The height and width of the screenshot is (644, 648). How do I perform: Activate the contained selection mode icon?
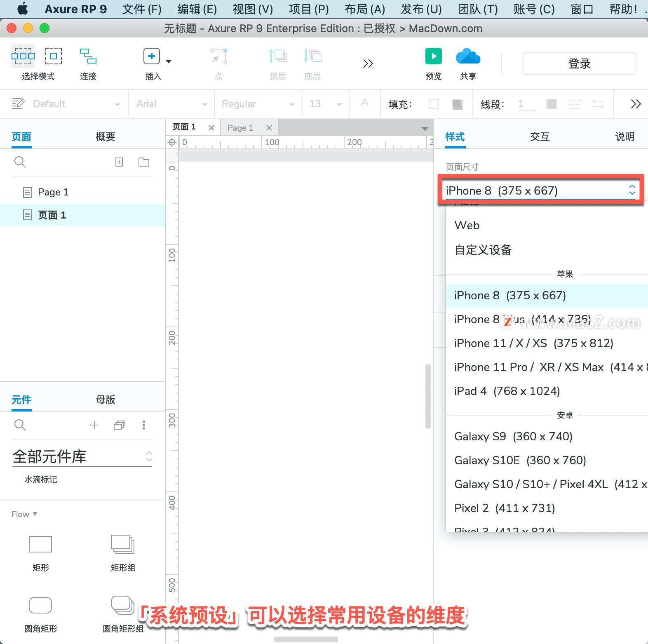54,56
